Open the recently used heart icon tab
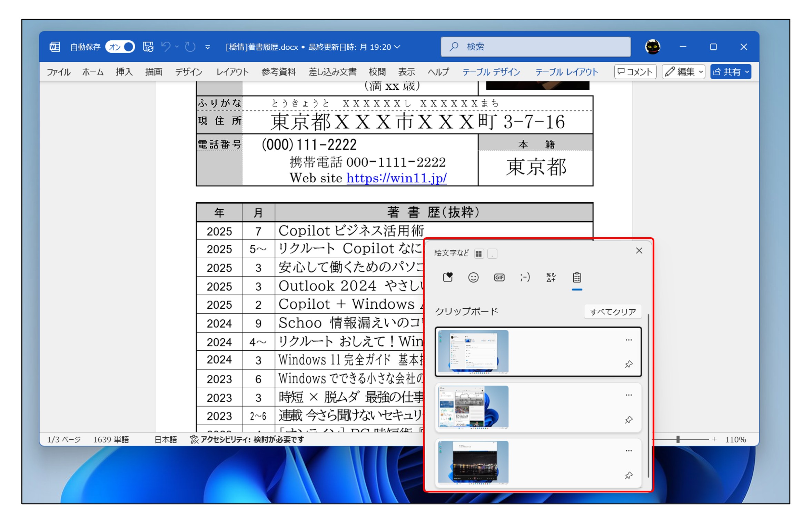The width and height of the screenshot is (812, 528). tap(448, 278)
